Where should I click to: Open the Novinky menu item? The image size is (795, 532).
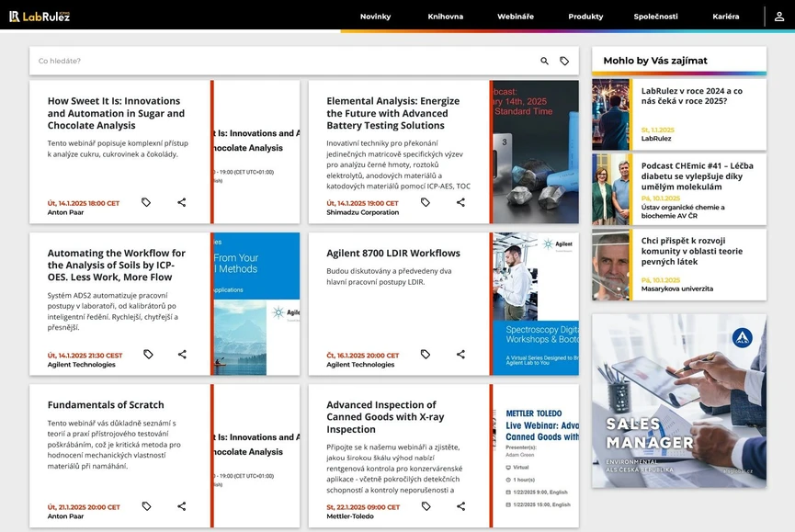pyautogui.click(x=375, y=17)
